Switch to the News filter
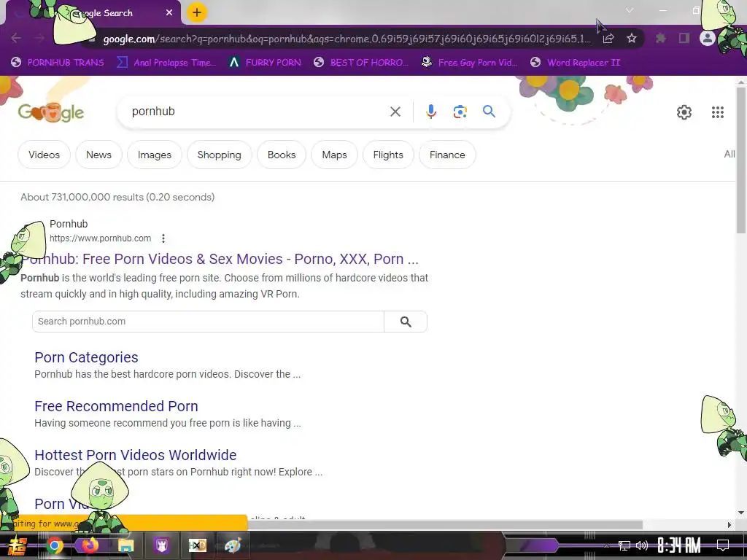The image size is (747, 560). (x=98, y=155)
